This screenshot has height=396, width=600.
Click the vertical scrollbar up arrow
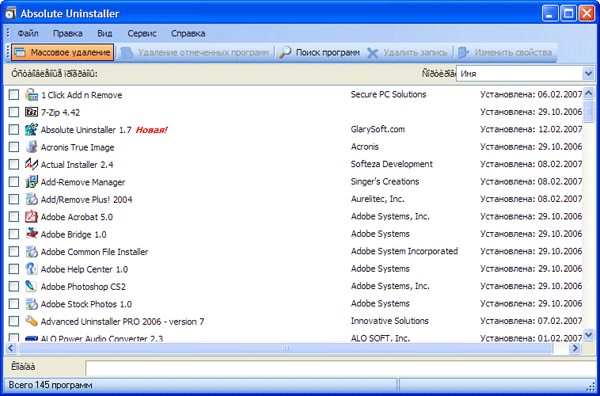pos(589,93)
